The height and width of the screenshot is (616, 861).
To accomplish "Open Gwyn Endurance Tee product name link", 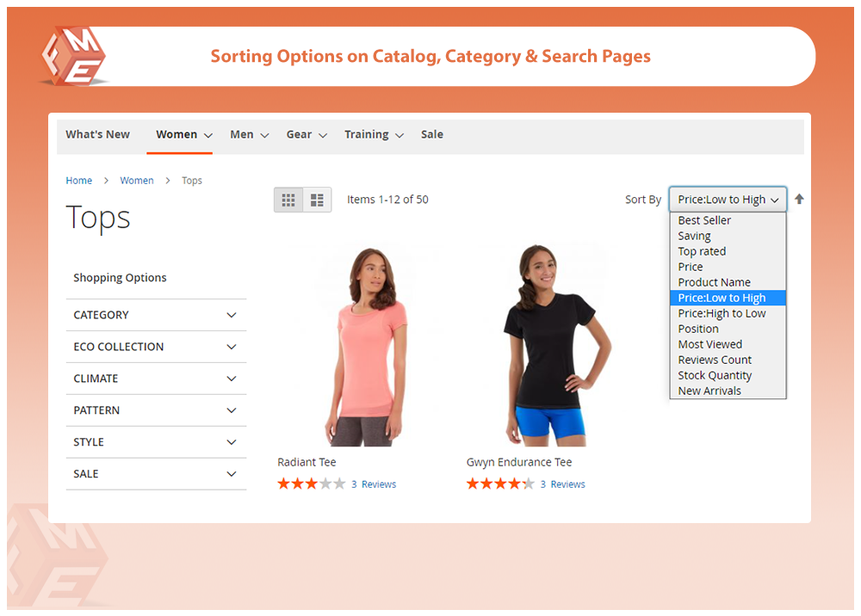I will (519, 462).
